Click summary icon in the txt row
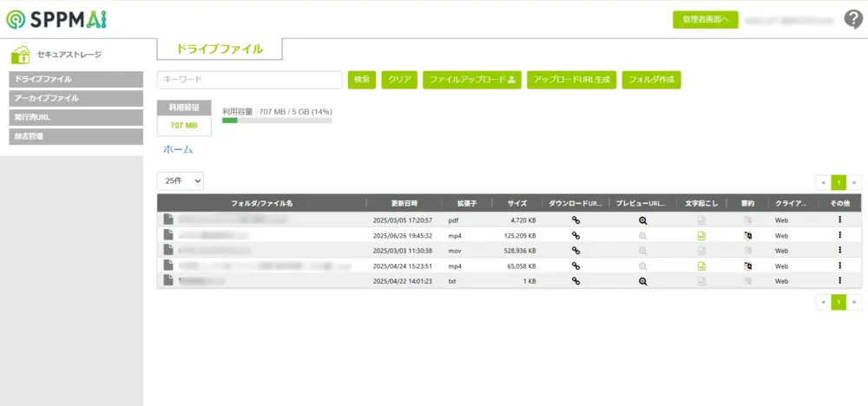The image size is (868, 406). [748, 281]
